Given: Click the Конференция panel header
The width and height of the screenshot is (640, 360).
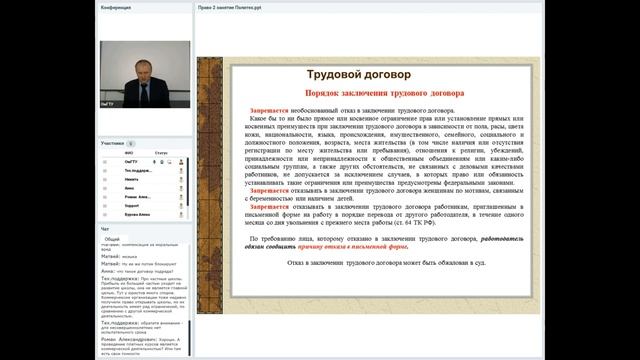Looking at the screenshot, I should coord(116,7).
